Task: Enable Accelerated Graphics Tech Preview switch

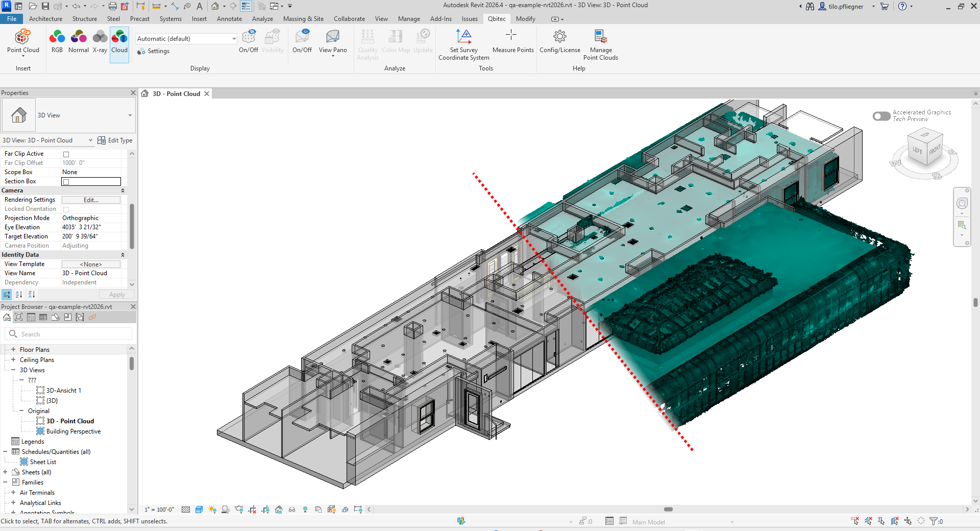Action: point(881,116)
